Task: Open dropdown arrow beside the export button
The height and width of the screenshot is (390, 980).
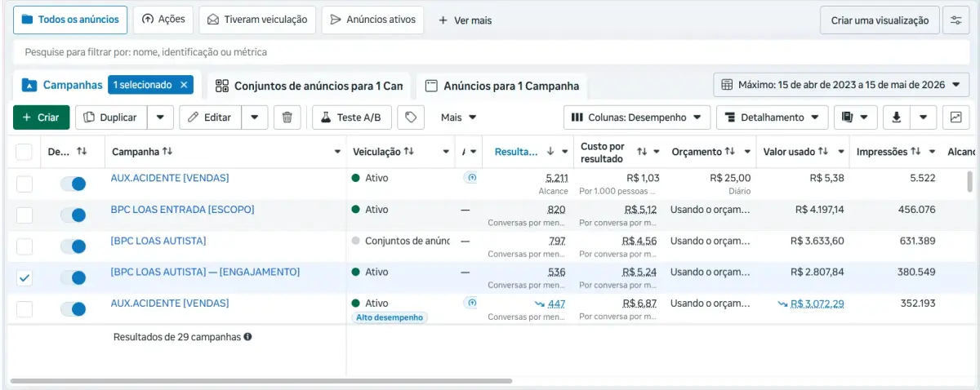Action: [x=923, y=117]
